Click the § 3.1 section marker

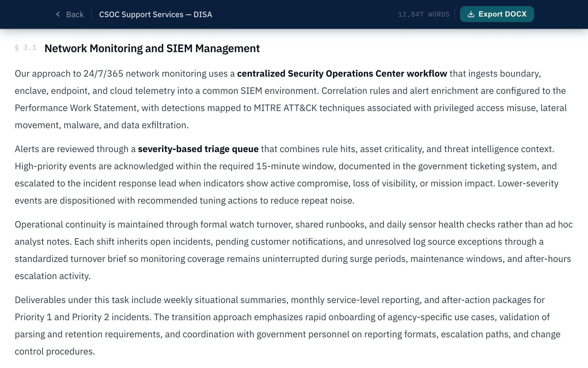click(x=25, y=48)
